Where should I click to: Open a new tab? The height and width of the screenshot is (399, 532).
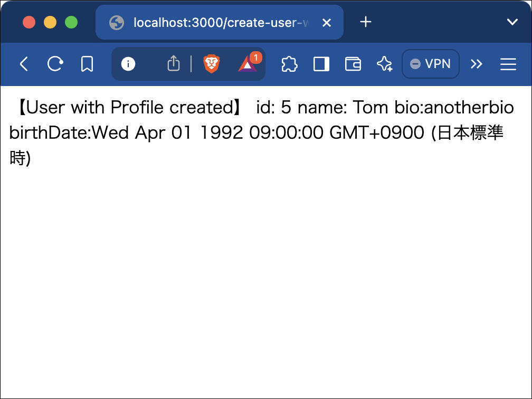[x=366, y=22]
